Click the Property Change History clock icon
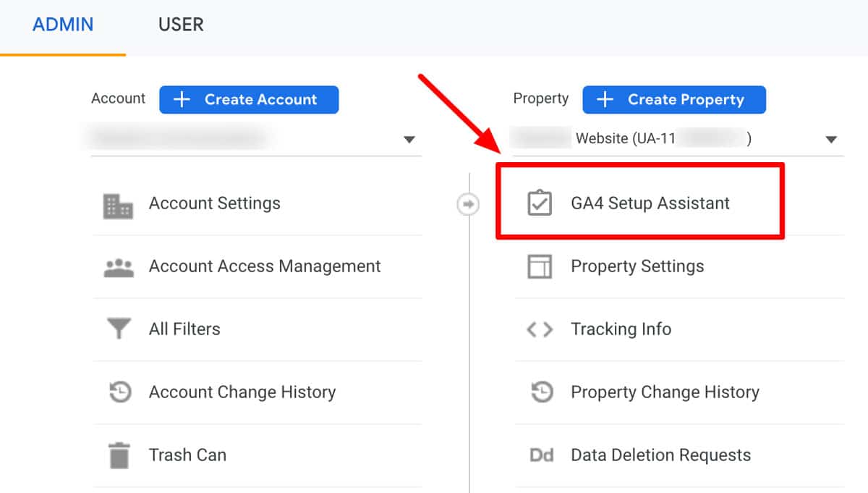Image resolution: width=868 pixels, height=493 pixels. 540,392
